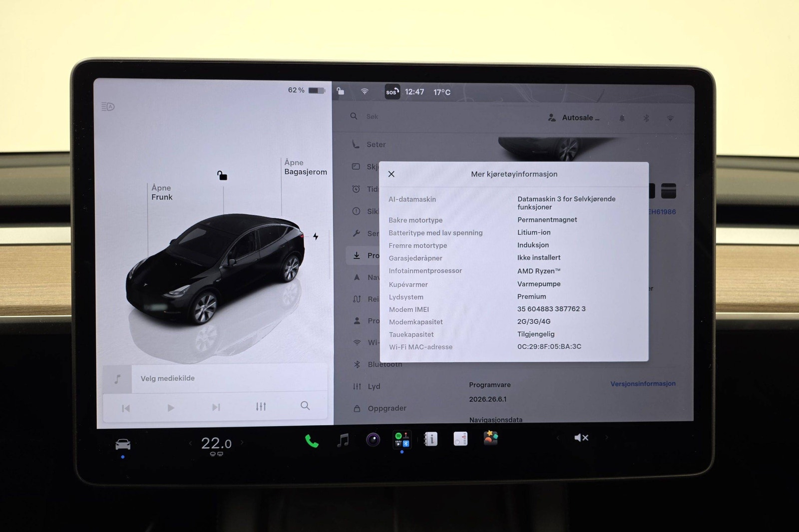This screenshot has width=799, height=532.
Task: Increase cabin temperature with right arrow
Action: (x=242, y=442)
